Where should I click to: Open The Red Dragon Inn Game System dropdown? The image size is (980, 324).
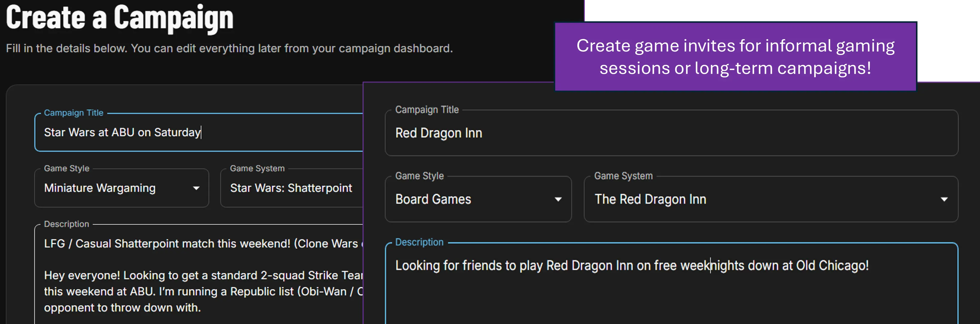click(x=771, y=199)
